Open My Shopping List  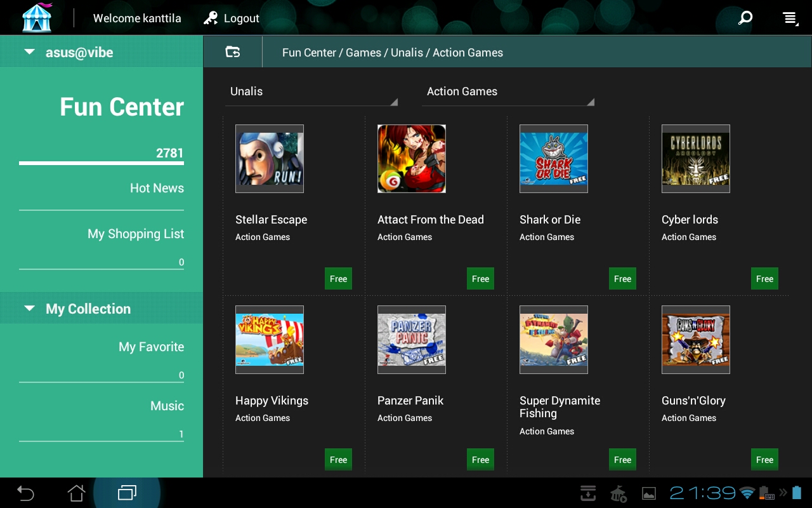pyautogui.click(x=136, y=234)
